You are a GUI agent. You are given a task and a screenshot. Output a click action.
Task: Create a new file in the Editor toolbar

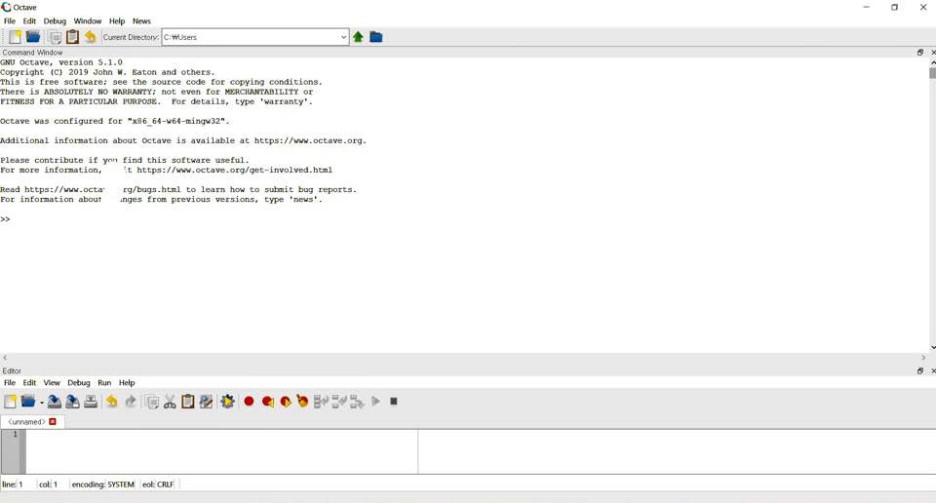pos(10,402)
